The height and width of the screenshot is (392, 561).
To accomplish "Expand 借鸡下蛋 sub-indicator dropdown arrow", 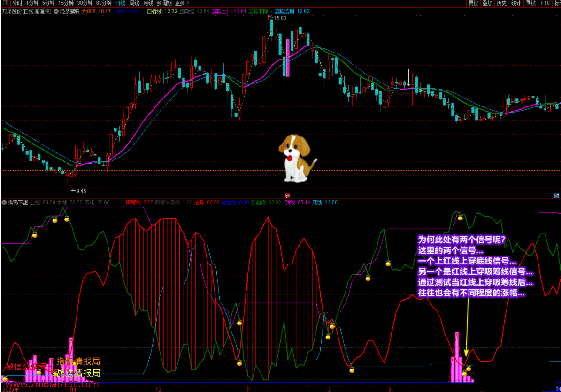I will [4, 202].
